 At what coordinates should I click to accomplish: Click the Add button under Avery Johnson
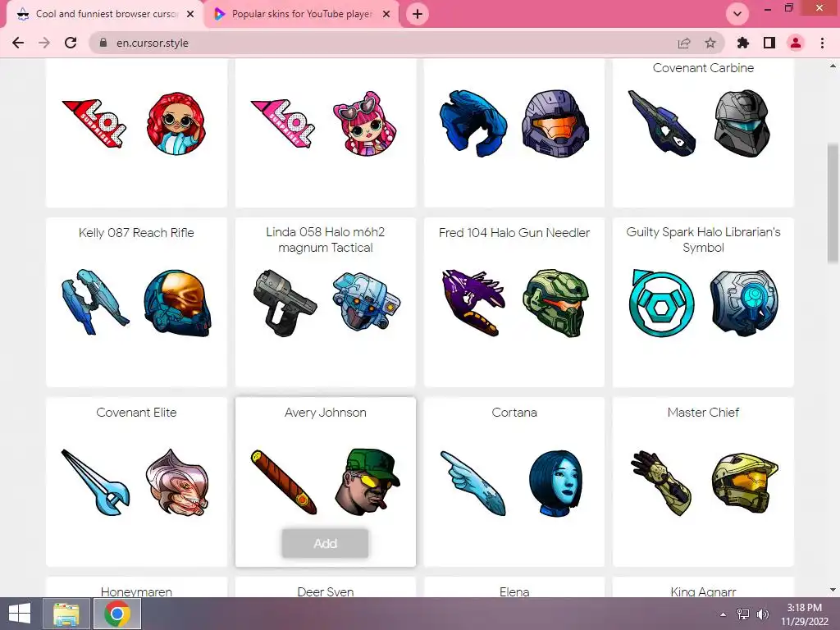[325, 543]
